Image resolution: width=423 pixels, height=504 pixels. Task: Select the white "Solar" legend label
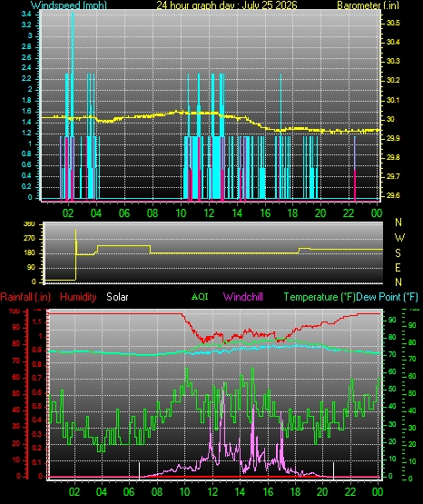point(117,297)
